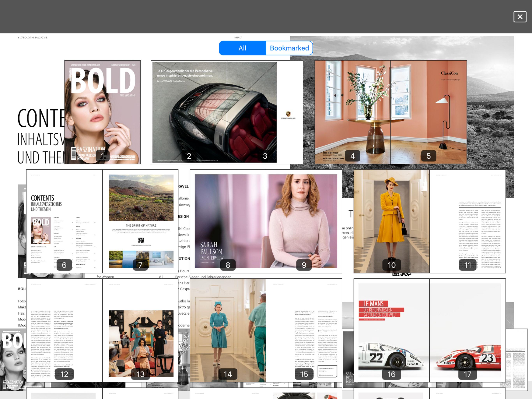Image resolution: width=532 pixels, height=399 pixels.
Task: Open page 5 ClassiCon floor lamp thumbnail
Action: point(429,112)
